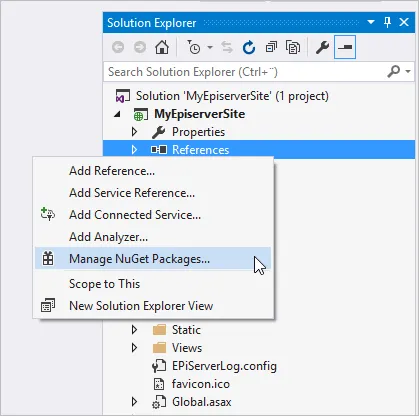Viewport: 419px width, 416px height.
Task: Click the Pending Changes Filter clock icon
Action: [193, 47]
